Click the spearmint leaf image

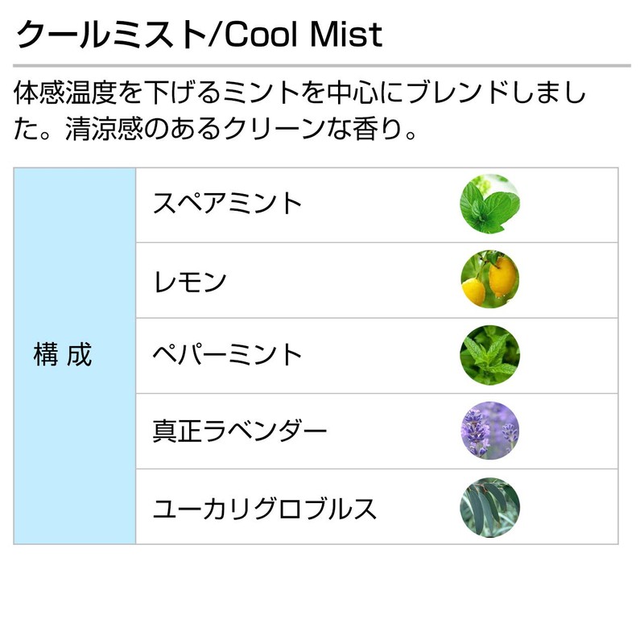click(x=489, y=204)
